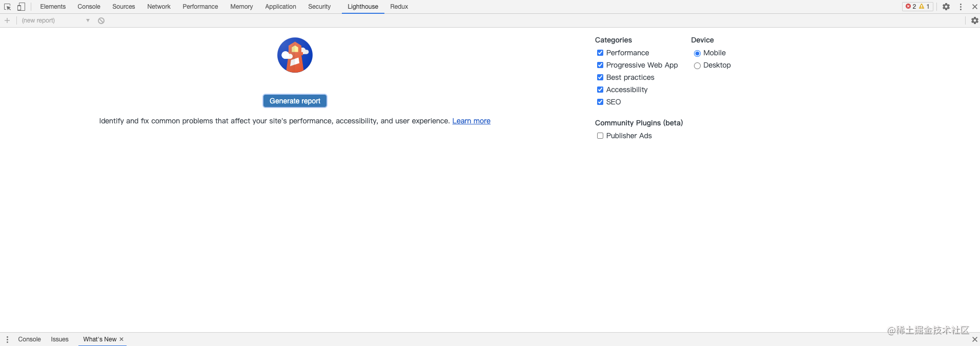Open the Learn more link
The image size is (980, 346).
tap(471, 121)
